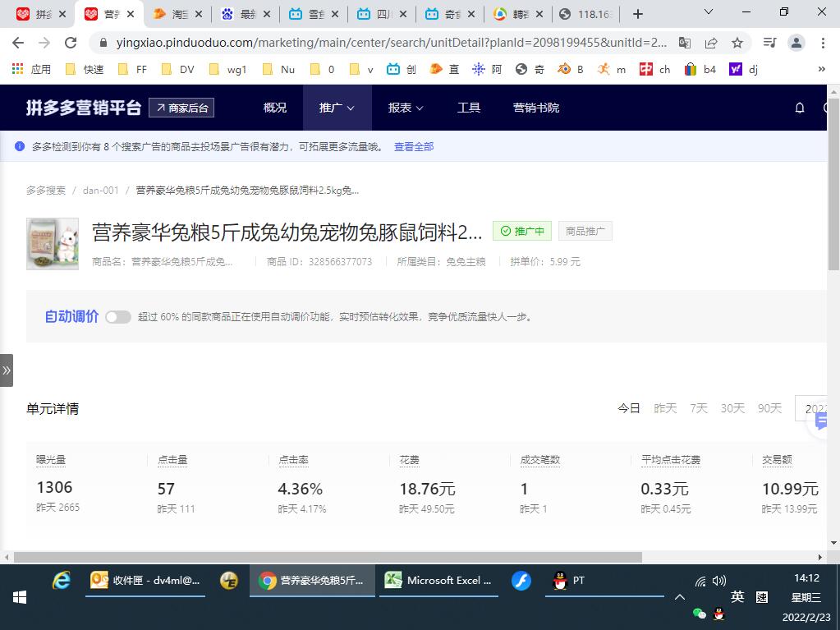The image size is (840, 630).
Task: Click the 查看全部 link
Action: [414, 147]
